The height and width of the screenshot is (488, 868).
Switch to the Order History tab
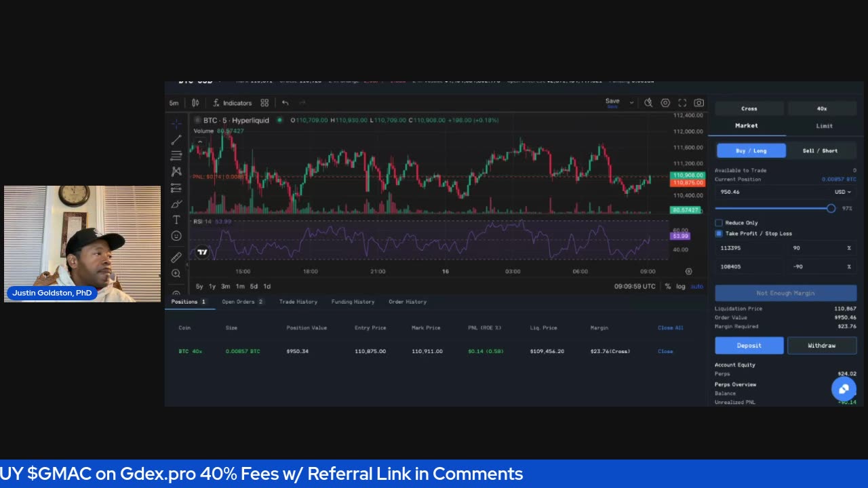tap(408, 302)
